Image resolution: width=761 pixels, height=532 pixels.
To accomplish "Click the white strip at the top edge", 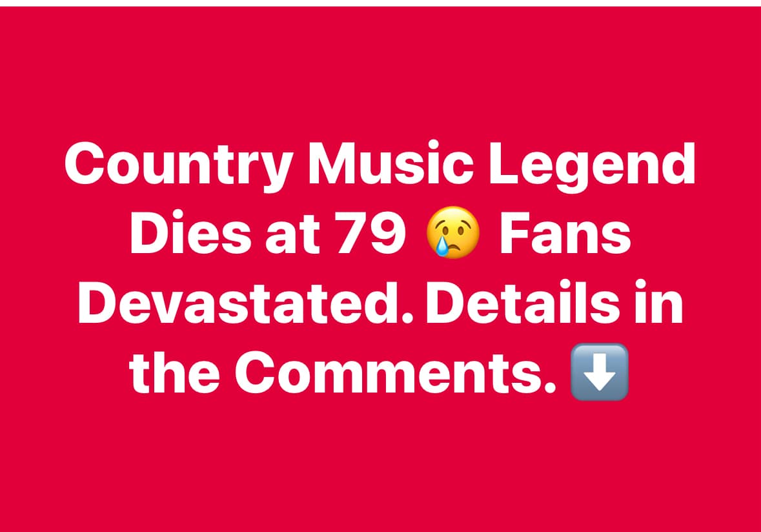I will click(381, 3).
